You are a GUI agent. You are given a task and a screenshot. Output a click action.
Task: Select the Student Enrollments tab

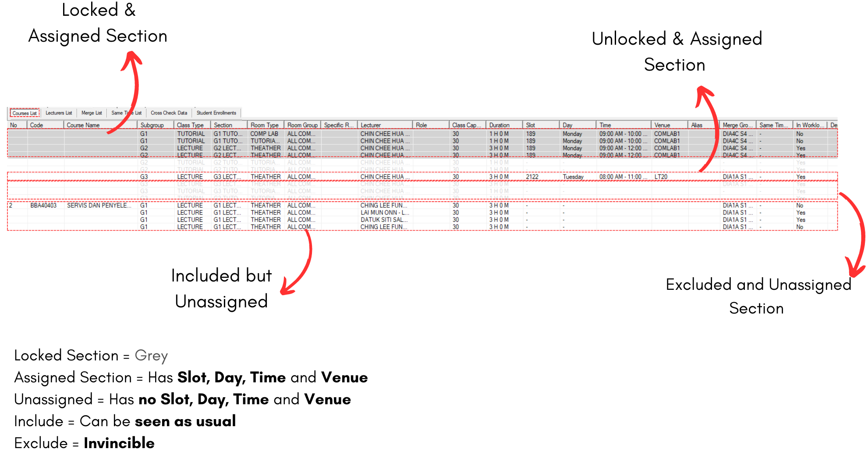coord(216,113)
